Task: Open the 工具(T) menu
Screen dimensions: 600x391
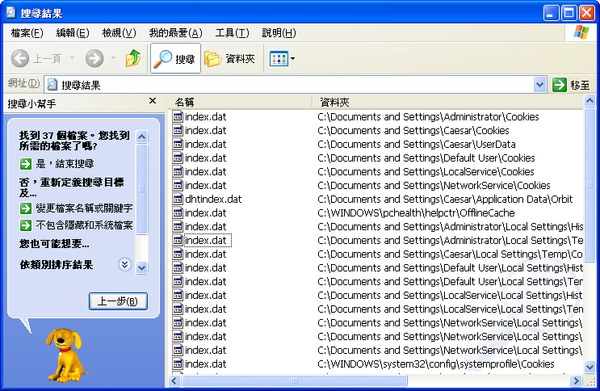Action: [x=232, y=33]
